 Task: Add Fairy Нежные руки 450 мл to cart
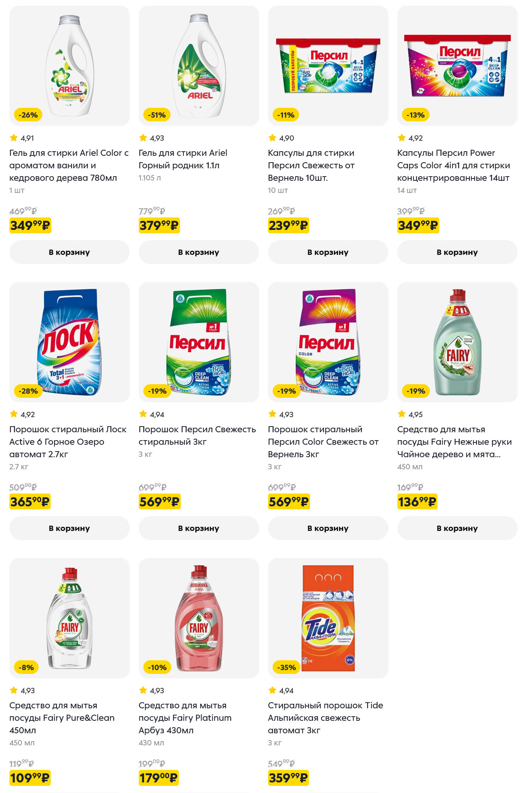click(458, 528)
